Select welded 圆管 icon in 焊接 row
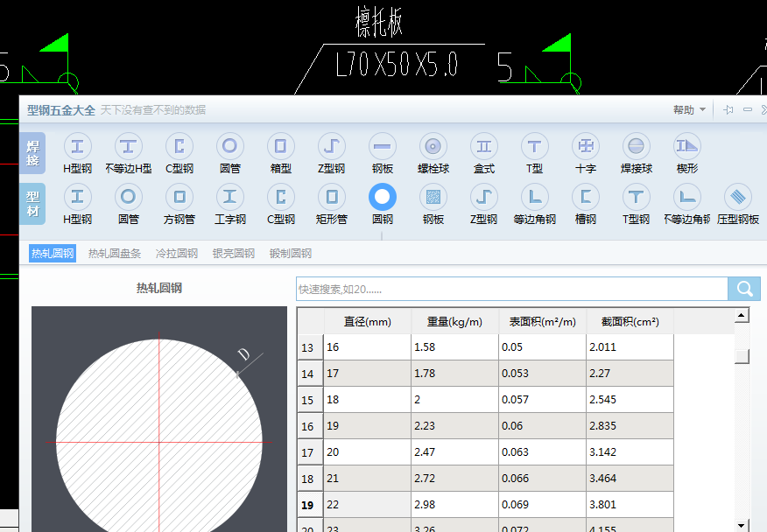Screen dimensions: 767x532 click(x=230, y=146)
